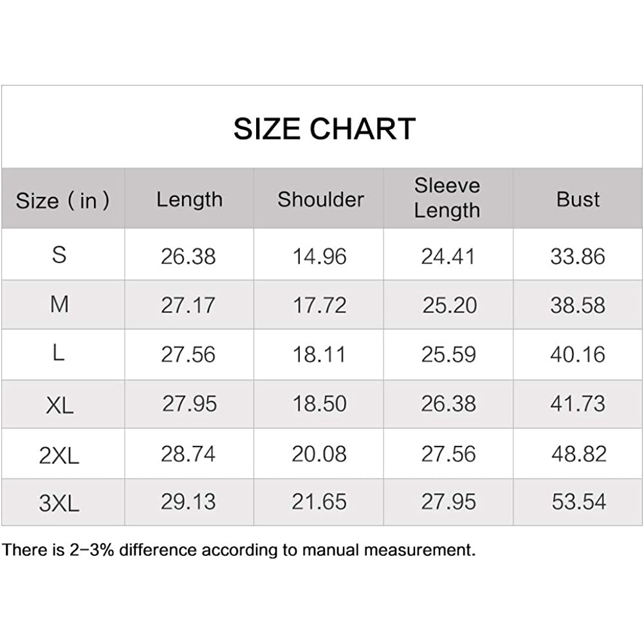This screenshot has width=644, height=644.
Task: Select the XL size row label
Action: 60,405
